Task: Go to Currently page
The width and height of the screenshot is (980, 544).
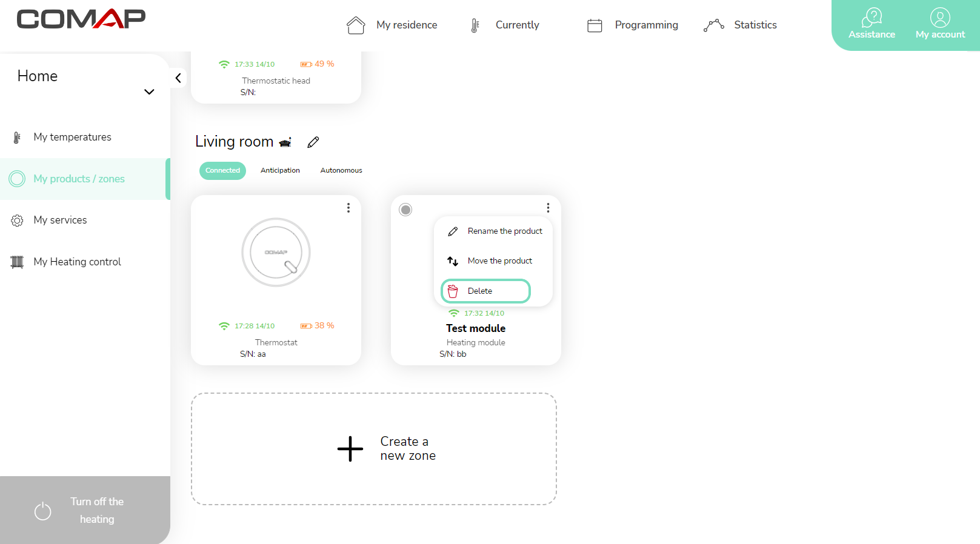Action: coord(517,25)
